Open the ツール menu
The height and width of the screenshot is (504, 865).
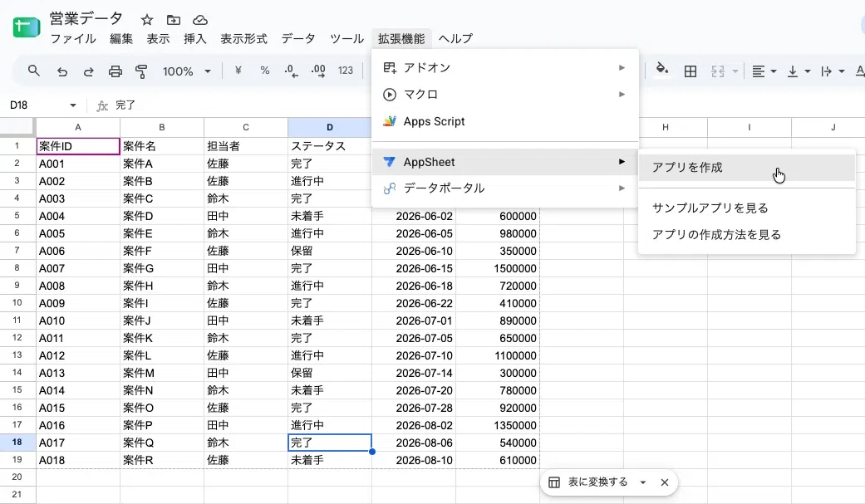pos(346,38)
